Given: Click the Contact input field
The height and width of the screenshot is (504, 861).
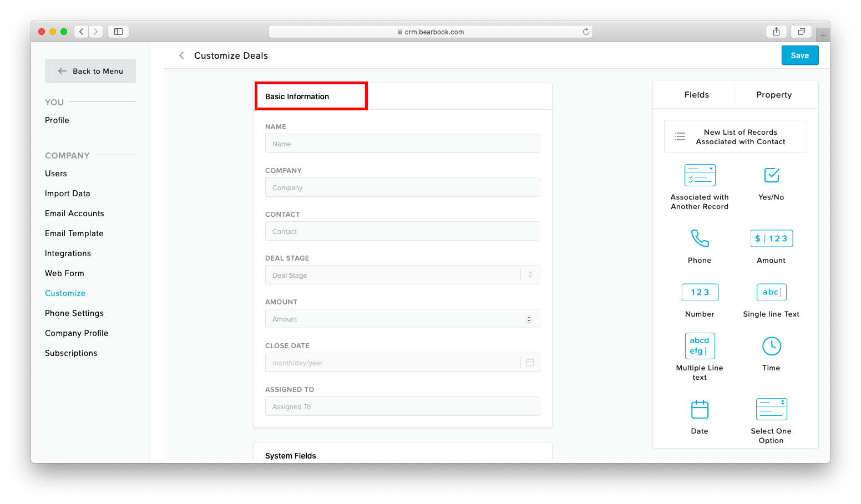Looking at the screenshot, I should point(403,231).
